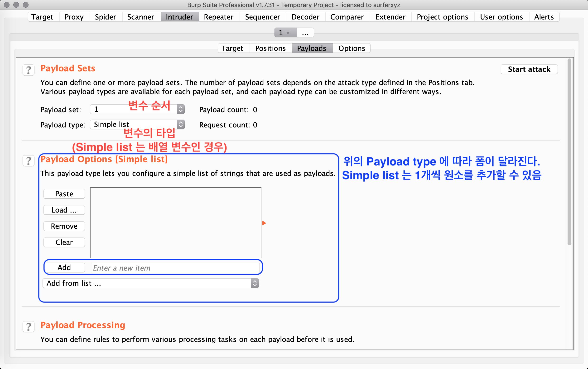Click the Add item button

[64, 267]
